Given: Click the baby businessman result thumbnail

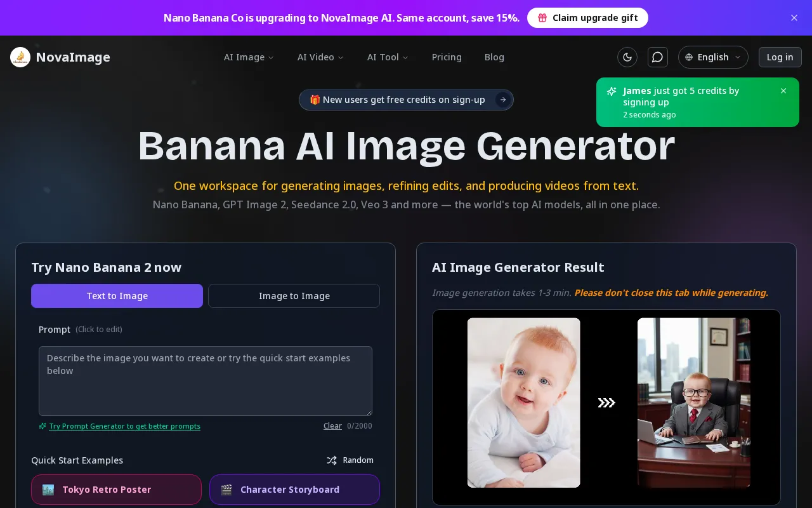Looking at the screenshot, I should coord(694,403).
